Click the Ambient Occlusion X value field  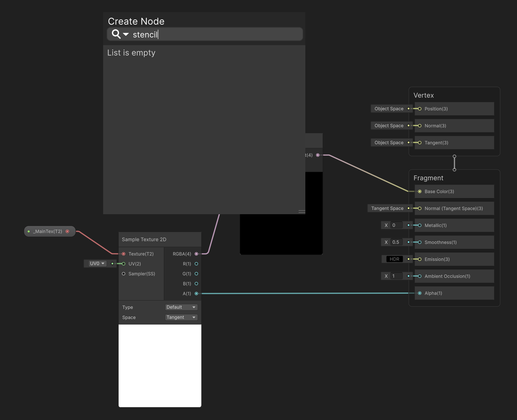point(397,276)
